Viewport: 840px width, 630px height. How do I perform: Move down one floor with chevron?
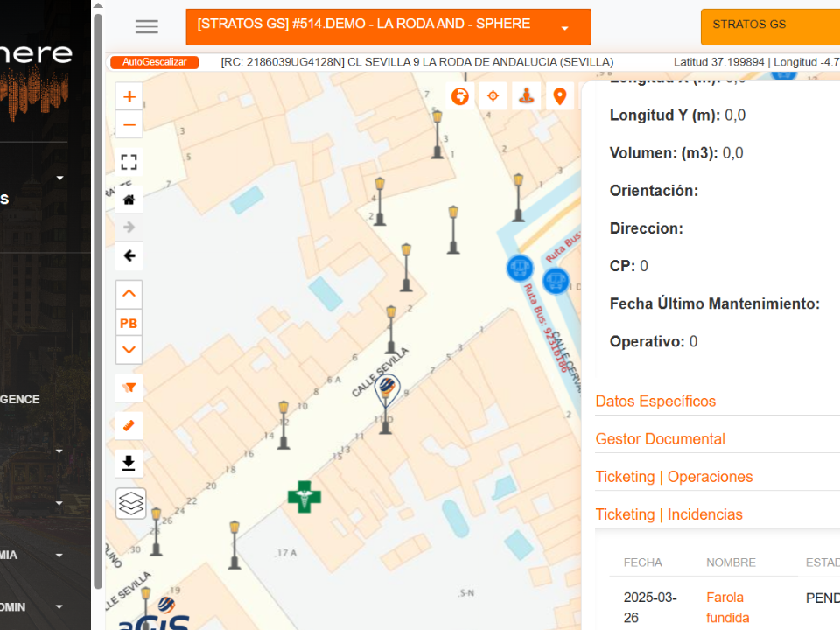[129, 350]
